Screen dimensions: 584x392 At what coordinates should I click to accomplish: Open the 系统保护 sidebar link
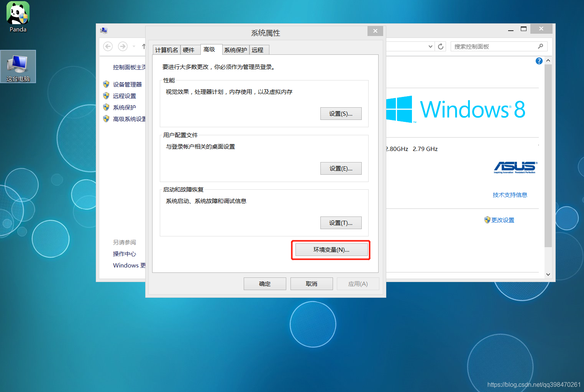pos(125,107)
